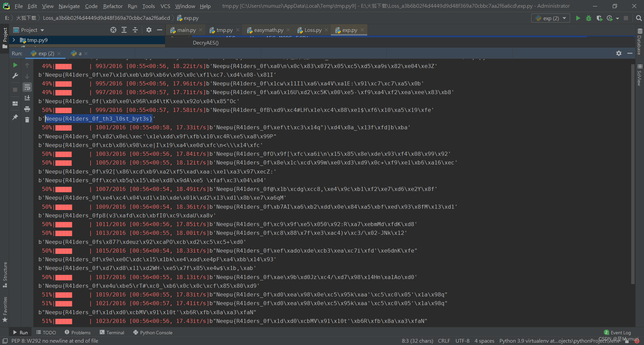Viewport: 644px width, 345px height.
Task: Select the exp (2) run tab
Action: 46,54
